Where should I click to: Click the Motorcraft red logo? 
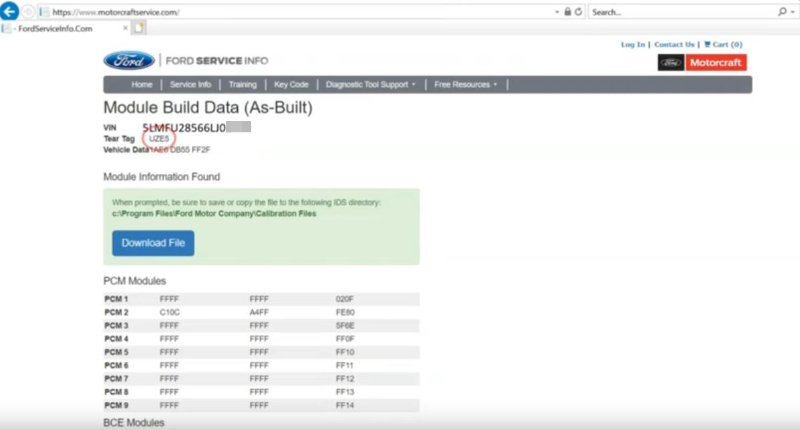coord(716,63)
